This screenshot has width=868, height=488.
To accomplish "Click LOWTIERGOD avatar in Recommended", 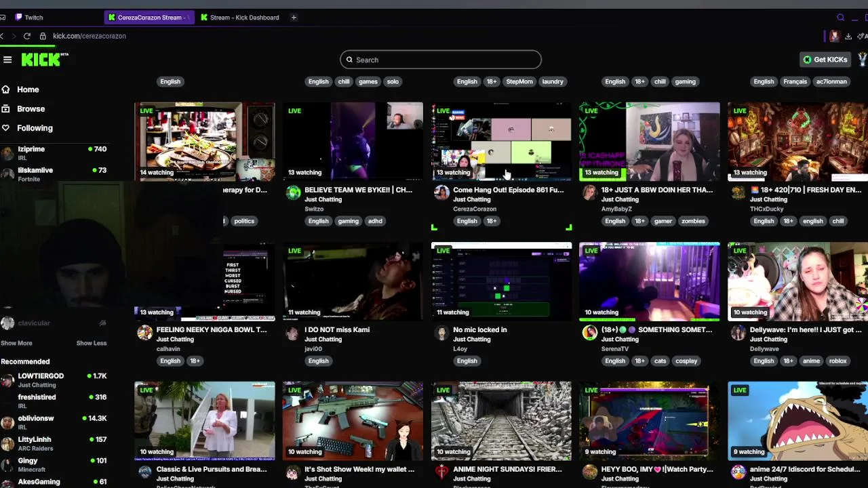I will 7,380.
